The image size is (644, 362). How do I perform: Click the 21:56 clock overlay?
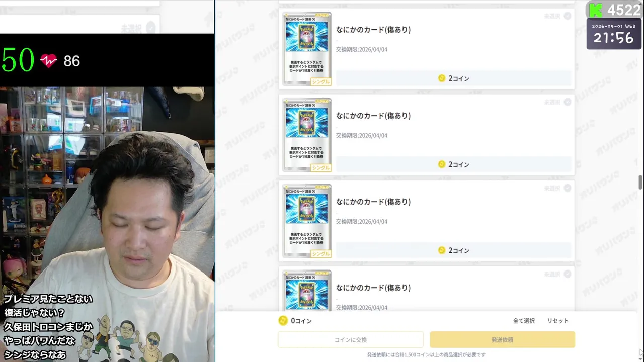[613, 38]
